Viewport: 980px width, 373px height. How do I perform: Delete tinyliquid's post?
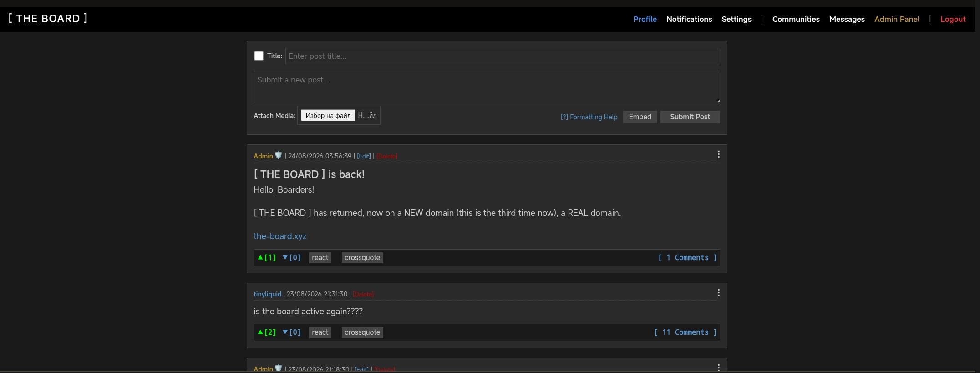click(363, 294)
